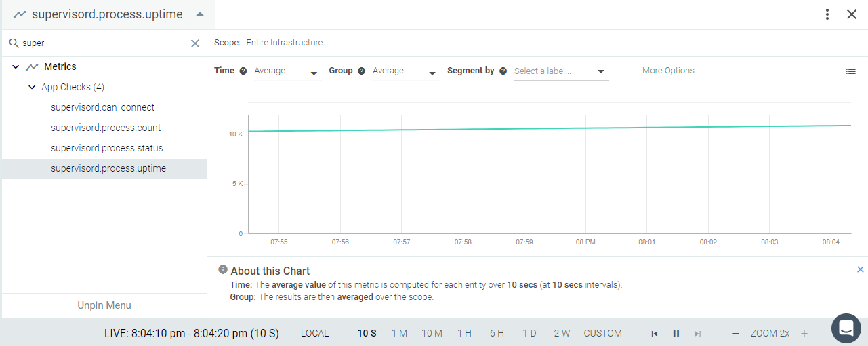Pause the live data stream
The height and width of the screenshot is (346, 868).
tap(676, 334)
